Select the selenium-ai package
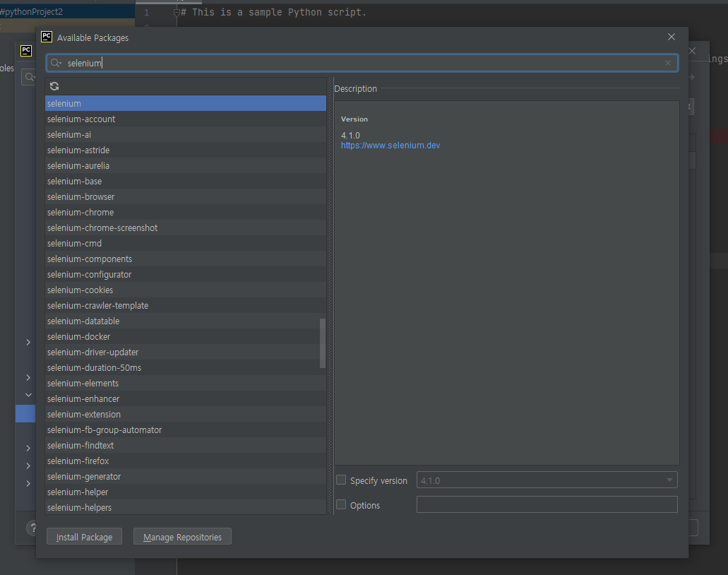The height and width of the screenshot is (575, 728). 186,134
